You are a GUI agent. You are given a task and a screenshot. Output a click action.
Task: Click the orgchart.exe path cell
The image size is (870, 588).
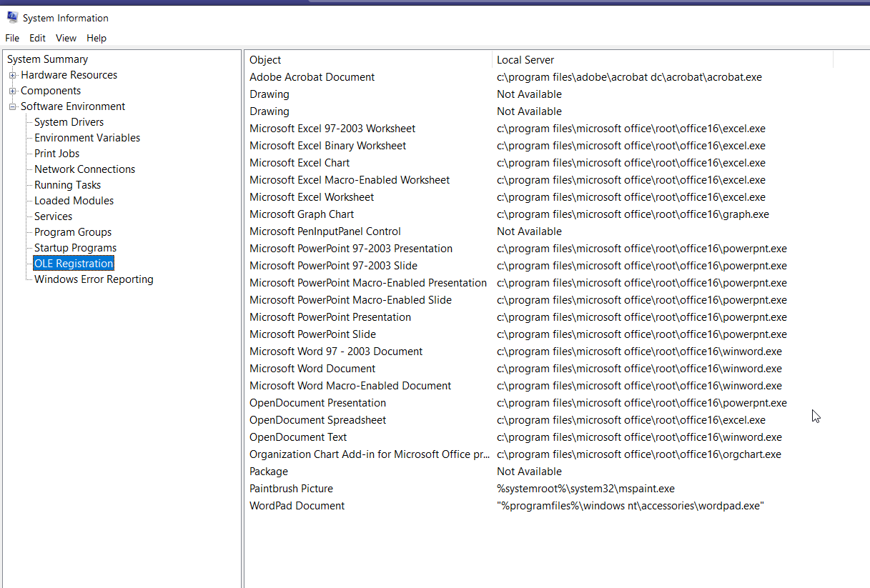(x=639, y=454)
